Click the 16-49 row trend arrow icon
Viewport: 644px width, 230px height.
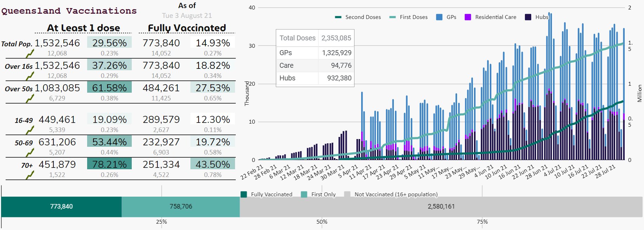coord(30,130)
